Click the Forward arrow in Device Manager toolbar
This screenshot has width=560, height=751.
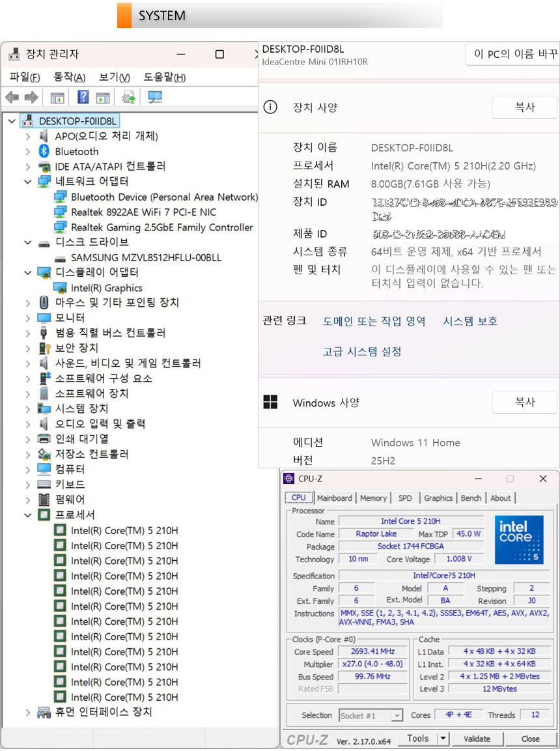click(31, 98)
